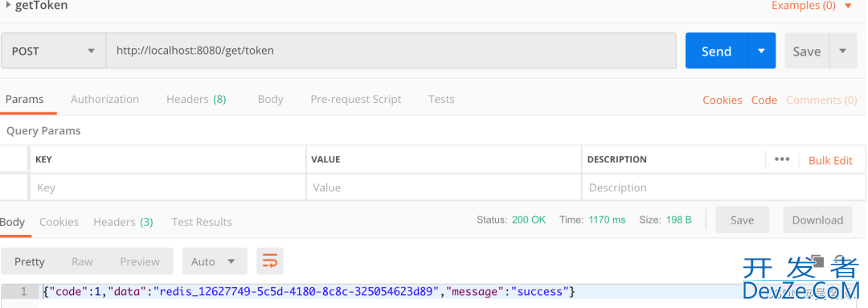
Task: Switch to Bulk Edit mode
Action: (830, 161)
